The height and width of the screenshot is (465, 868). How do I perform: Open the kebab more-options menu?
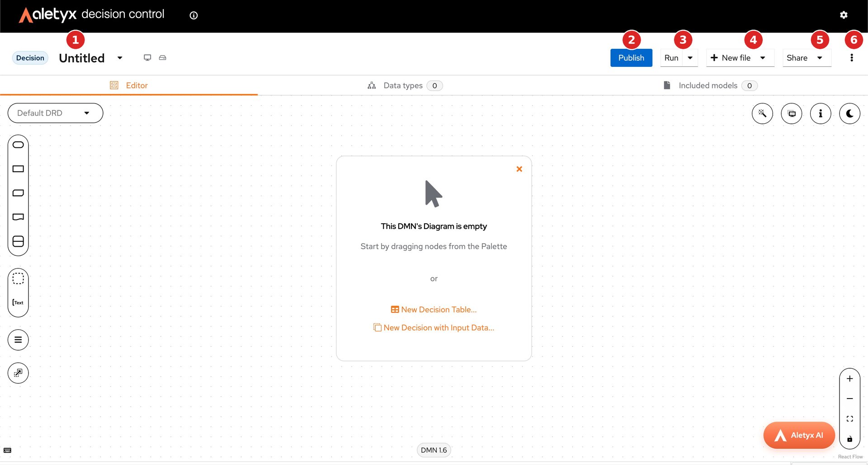pos(852,58)
